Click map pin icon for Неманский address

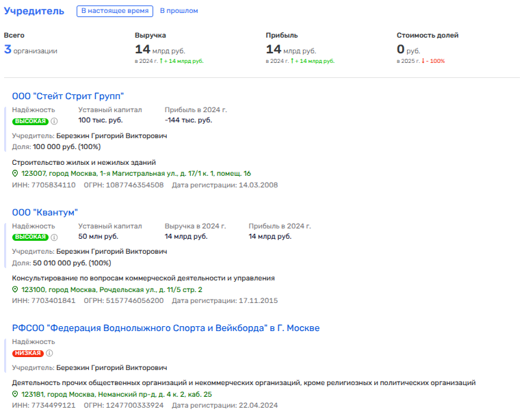16,395
